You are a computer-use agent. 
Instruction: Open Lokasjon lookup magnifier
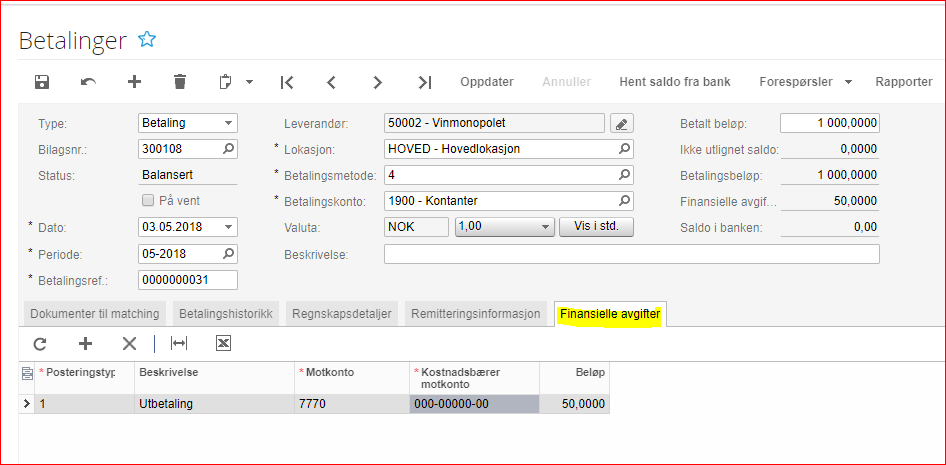point(624,148)
